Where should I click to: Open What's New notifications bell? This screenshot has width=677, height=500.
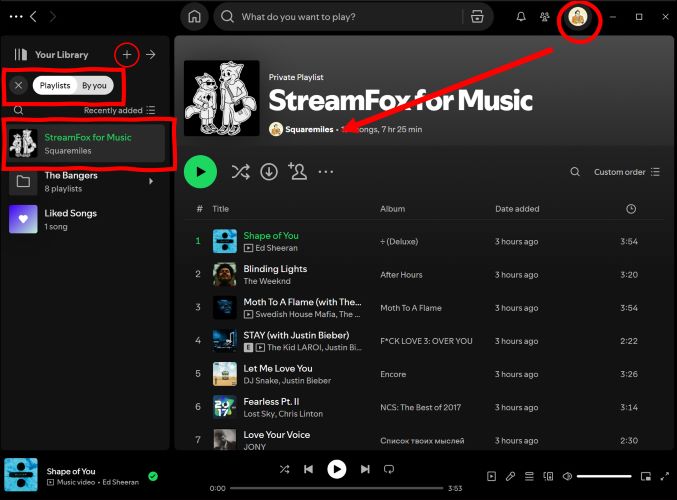(x=521, y=17)
